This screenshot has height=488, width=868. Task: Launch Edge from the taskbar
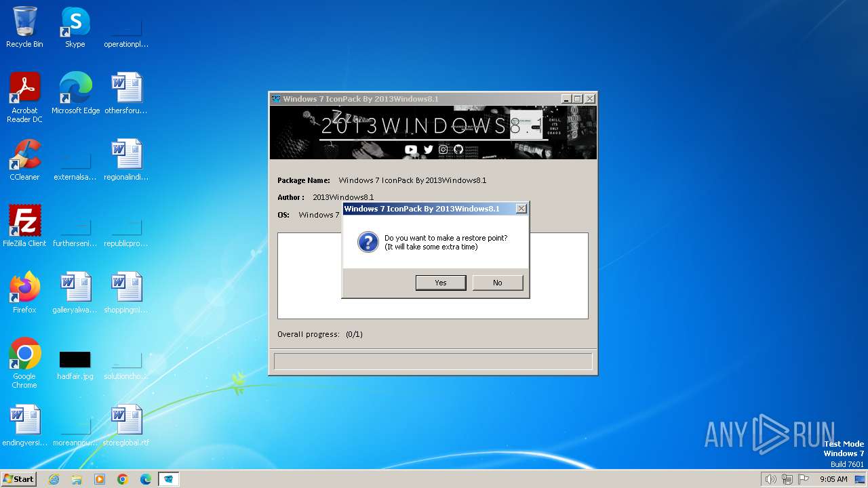tap(146, 479)
